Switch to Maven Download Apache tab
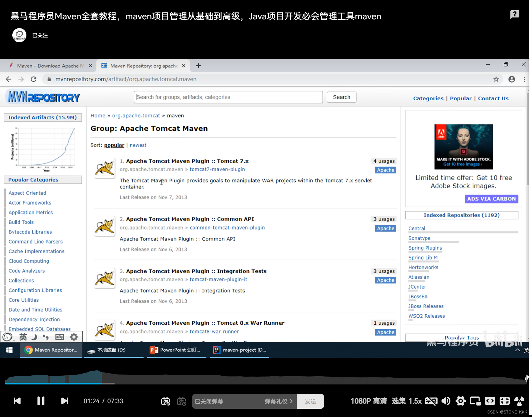This screenshot has height=417, width=532. click(x=50, y=66)
